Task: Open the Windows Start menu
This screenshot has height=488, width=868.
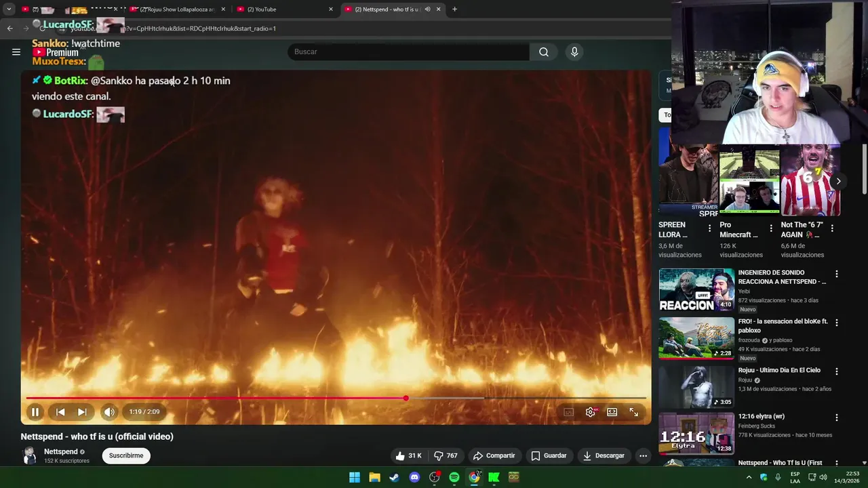Action: (355, 477)
